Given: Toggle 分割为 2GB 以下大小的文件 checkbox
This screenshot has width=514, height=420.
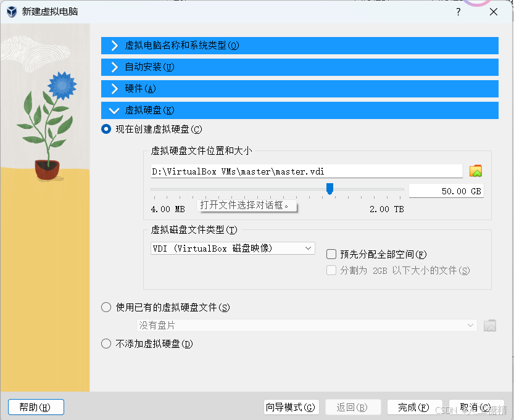Looking at the screenshot, I should coord(331,270).
